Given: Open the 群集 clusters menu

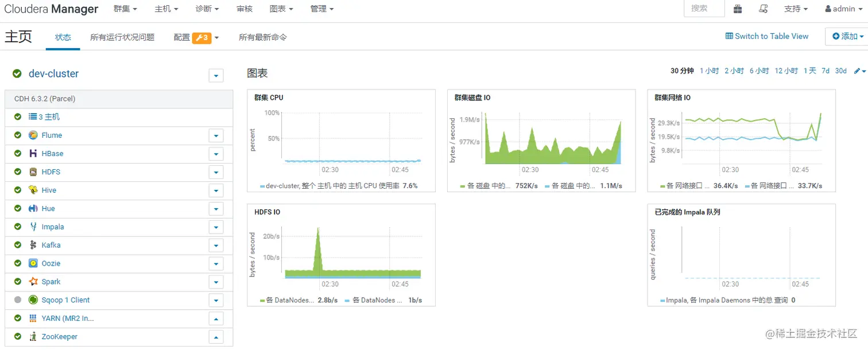Looking at the screenshot, I should pos(125,9).
